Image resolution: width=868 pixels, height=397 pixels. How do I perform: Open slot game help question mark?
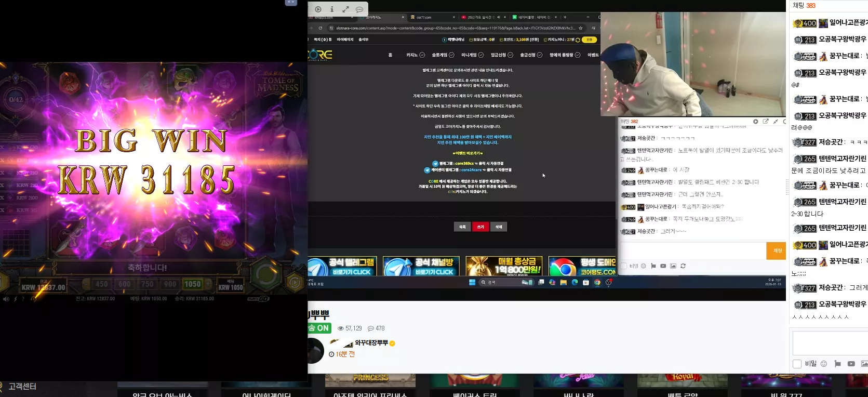click(x=23, y=299)
